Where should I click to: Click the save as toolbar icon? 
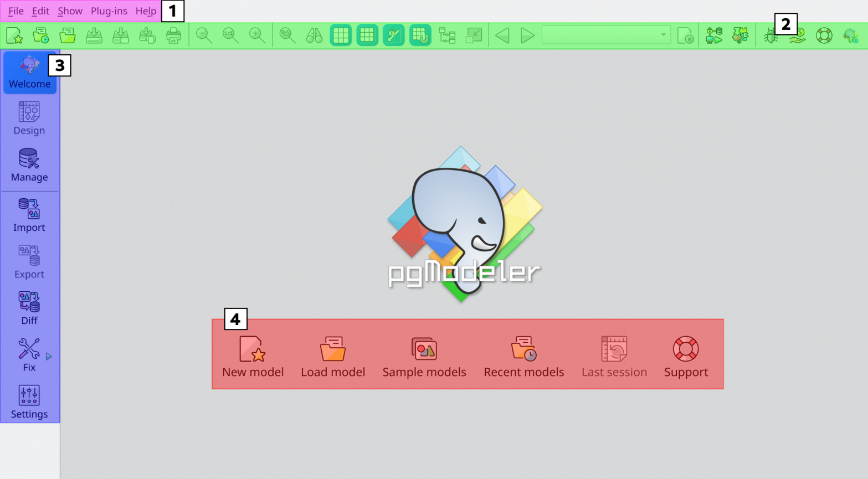coord(121,35)
